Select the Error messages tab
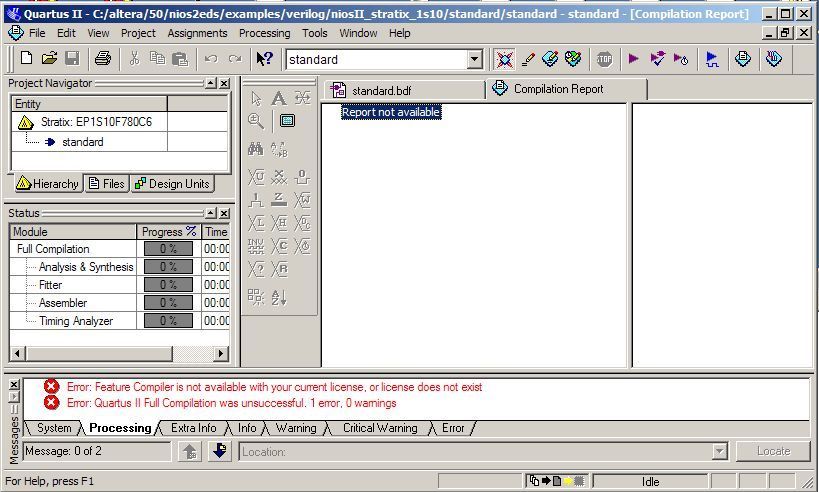This screenshot has height=492, width=819. click(x=453, y=428)
